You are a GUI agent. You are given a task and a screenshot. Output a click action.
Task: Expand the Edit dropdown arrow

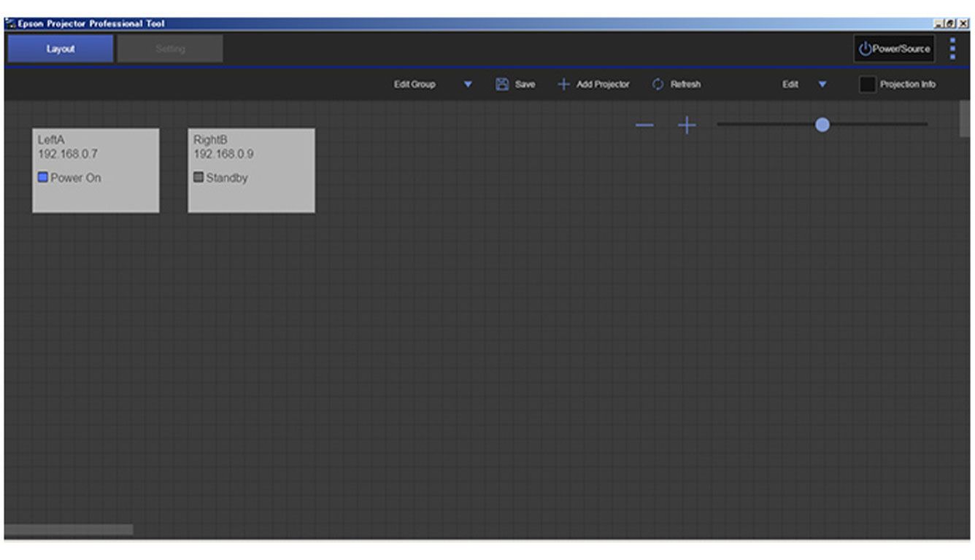pos(822,85)
